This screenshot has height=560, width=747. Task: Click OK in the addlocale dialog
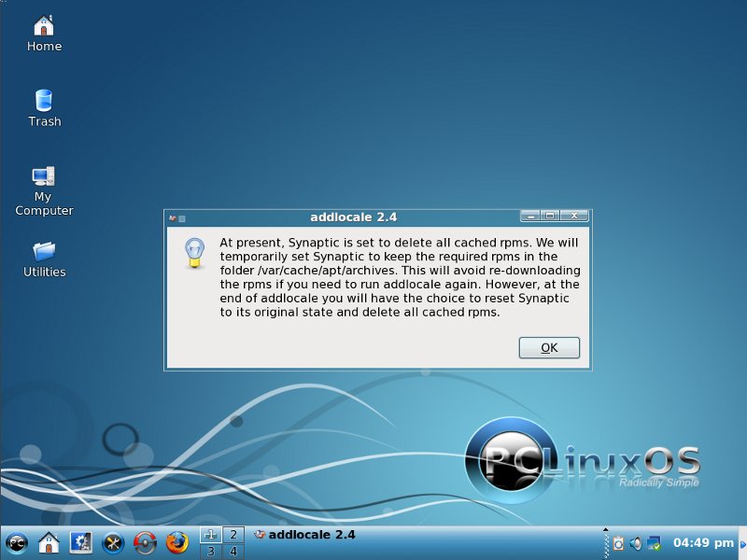[549, 348]
